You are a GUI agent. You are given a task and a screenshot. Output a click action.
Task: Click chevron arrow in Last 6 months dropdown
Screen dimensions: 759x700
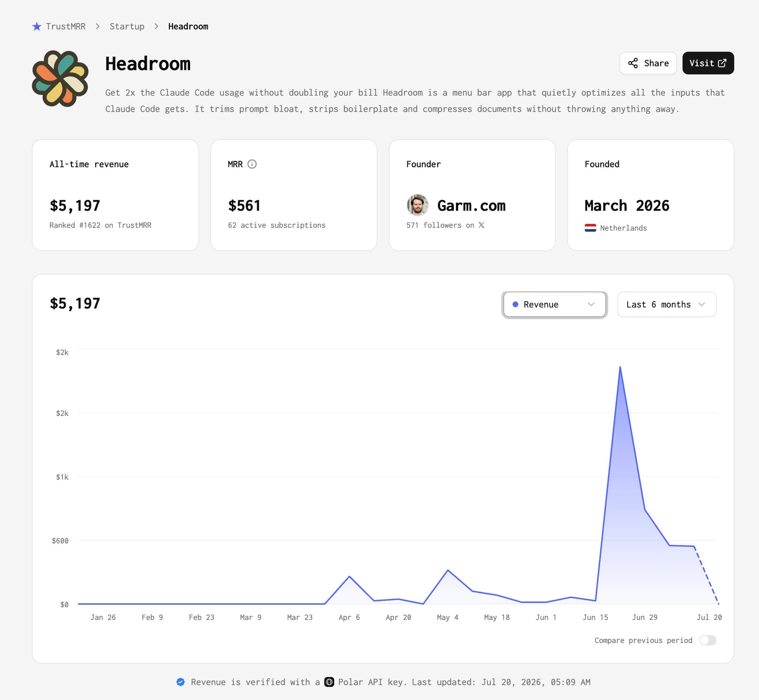(702, 304)
